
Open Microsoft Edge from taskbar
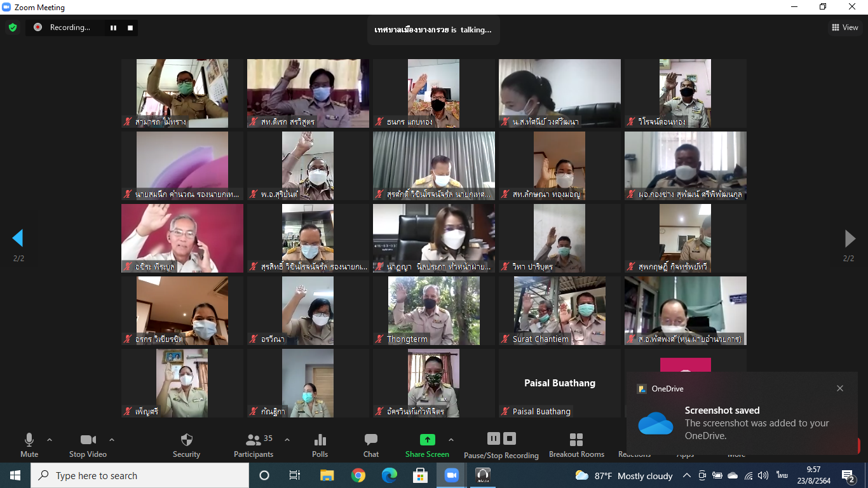(389, 475)
